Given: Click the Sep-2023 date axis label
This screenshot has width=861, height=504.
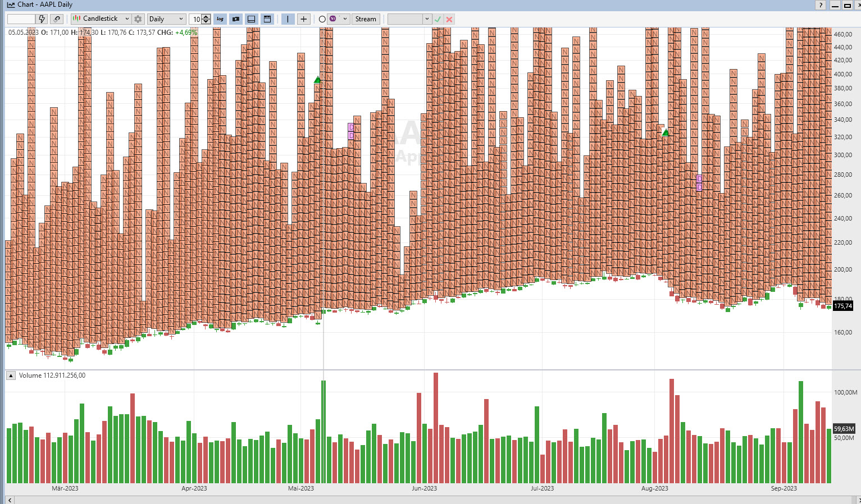Looking at the screenshot, I should click(784, 488).
